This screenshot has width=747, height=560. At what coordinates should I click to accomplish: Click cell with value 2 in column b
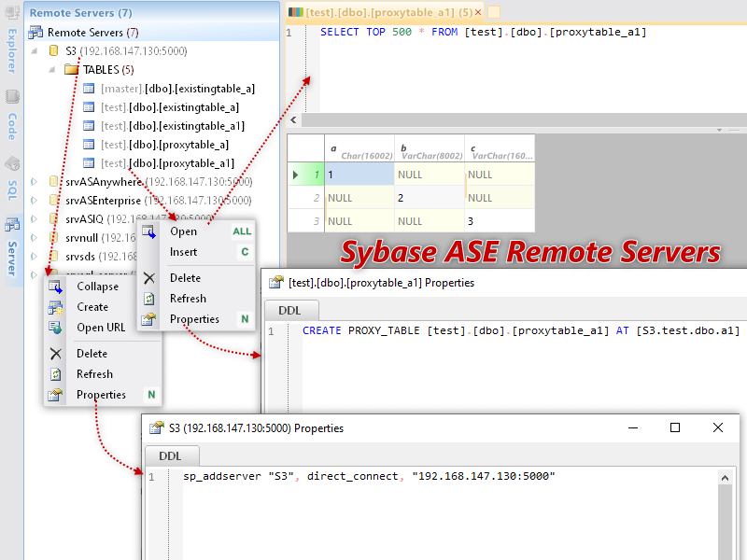click(430, 198)
